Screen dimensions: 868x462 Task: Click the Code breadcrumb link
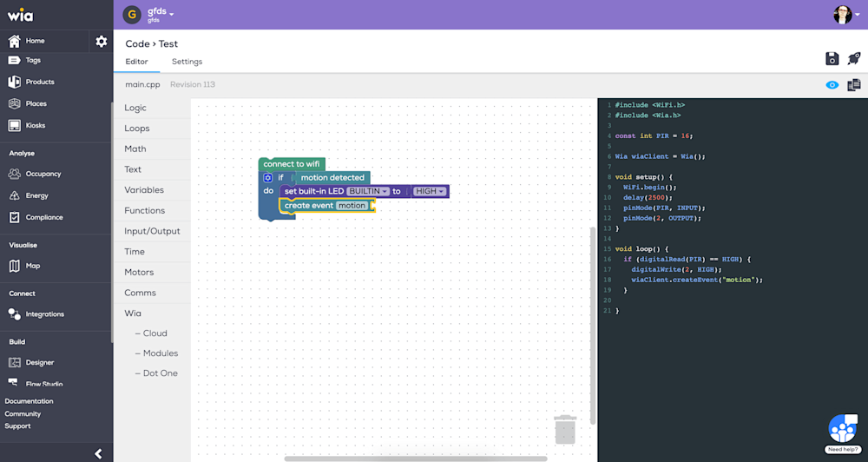137,43
